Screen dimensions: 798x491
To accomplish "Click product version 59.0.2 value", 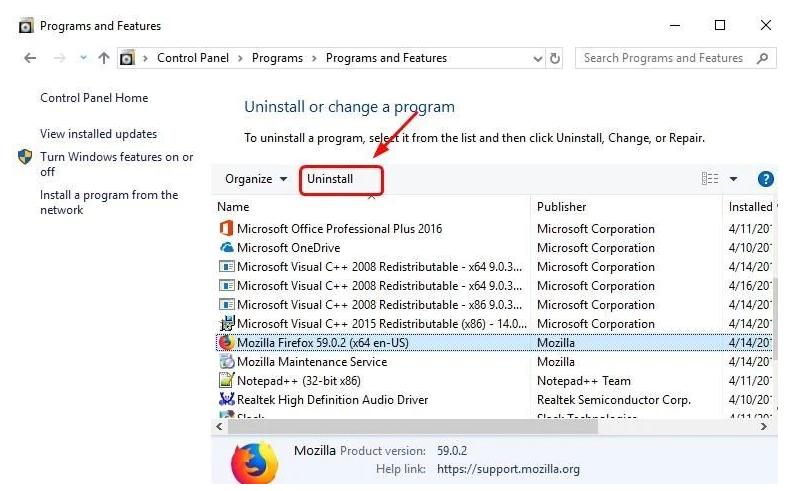I will 452,451.
